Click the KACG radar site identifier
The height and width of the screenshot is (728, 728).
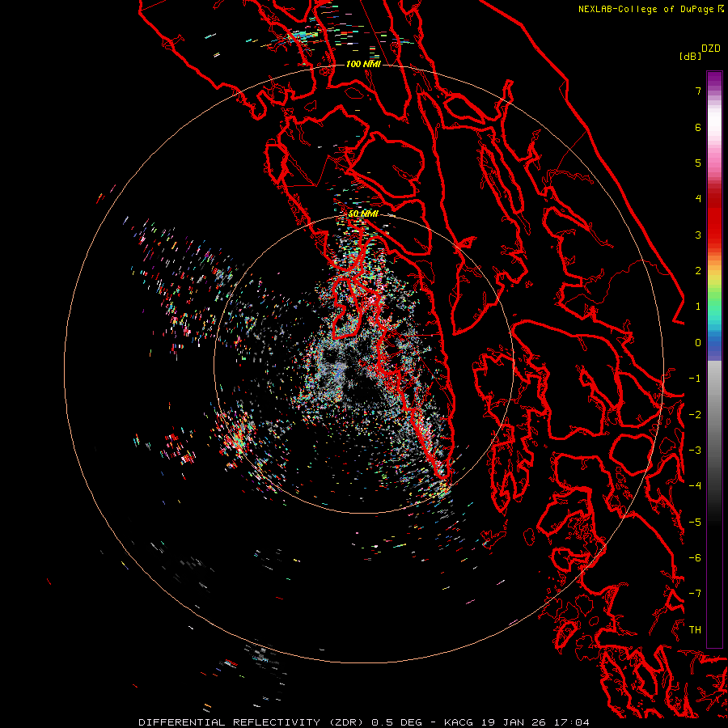(459, 722)
